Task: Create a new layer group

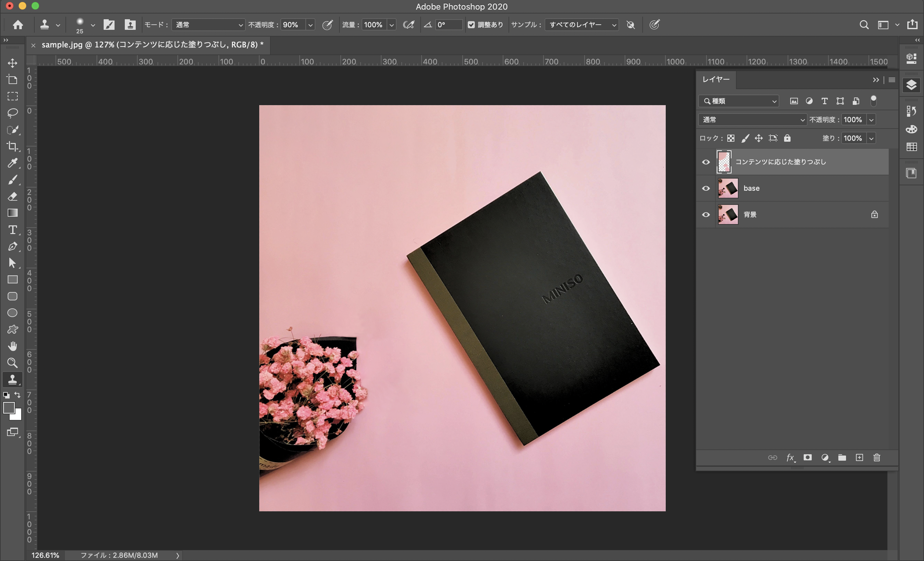Action: pos(842,457)
